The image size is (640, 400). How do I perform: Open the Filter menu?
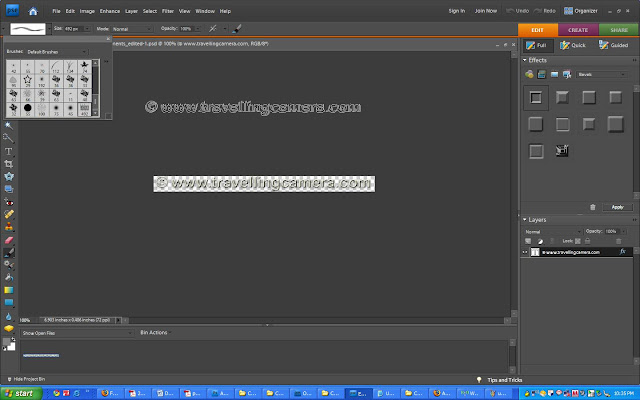168,11
